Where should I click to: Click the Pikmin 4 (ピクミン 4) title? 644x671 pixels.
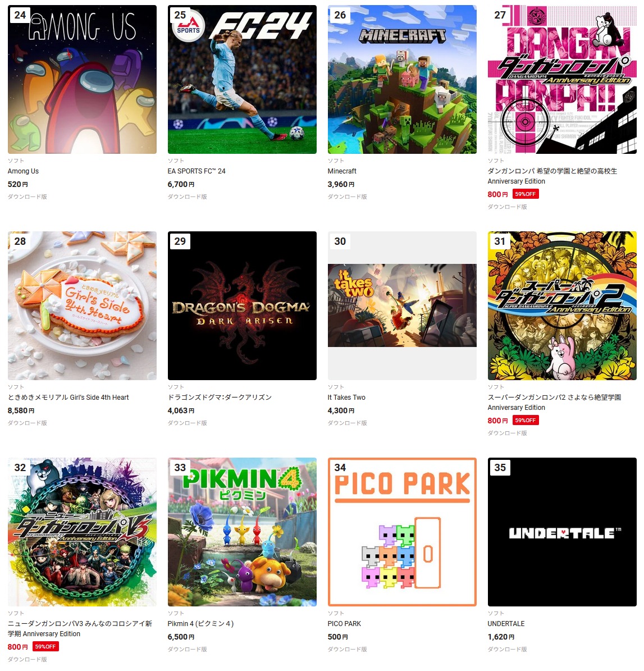pyautogui.click(x=200, y=624)
